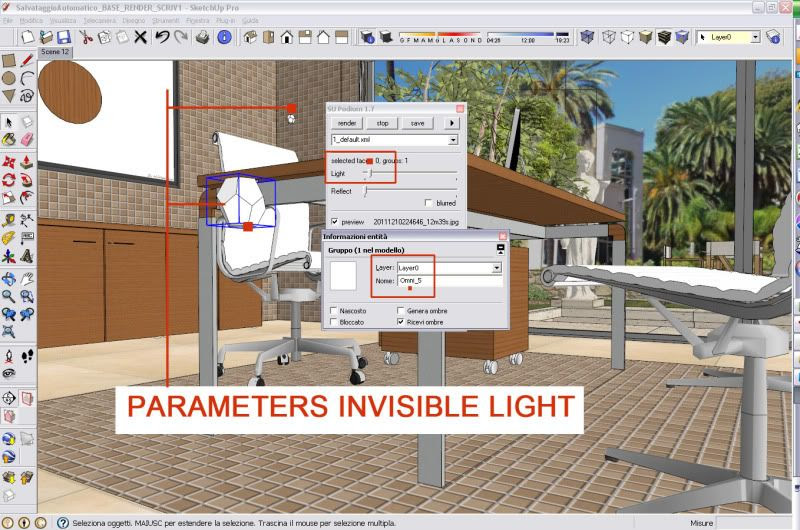
Task: Click the Zoom Extents tool
Action: pos(9,332)
